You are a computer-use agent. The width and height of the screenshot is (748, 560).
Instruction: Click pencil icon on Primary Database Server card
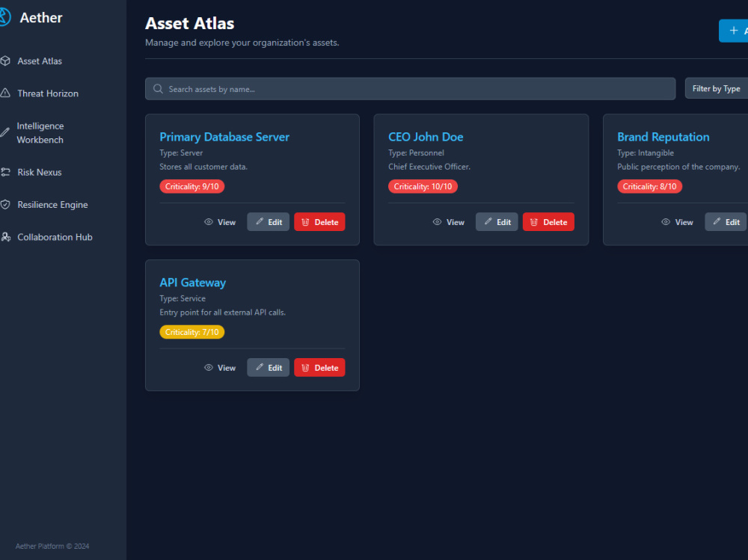(260, 221)
